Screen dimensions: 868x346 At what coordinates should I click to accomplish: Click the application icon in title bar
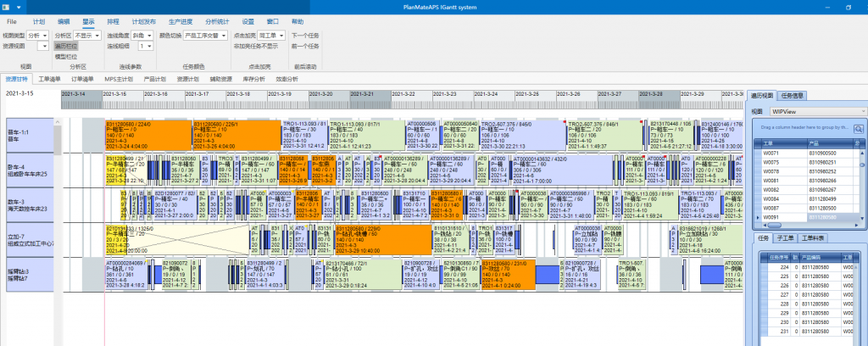pos(6,6)
